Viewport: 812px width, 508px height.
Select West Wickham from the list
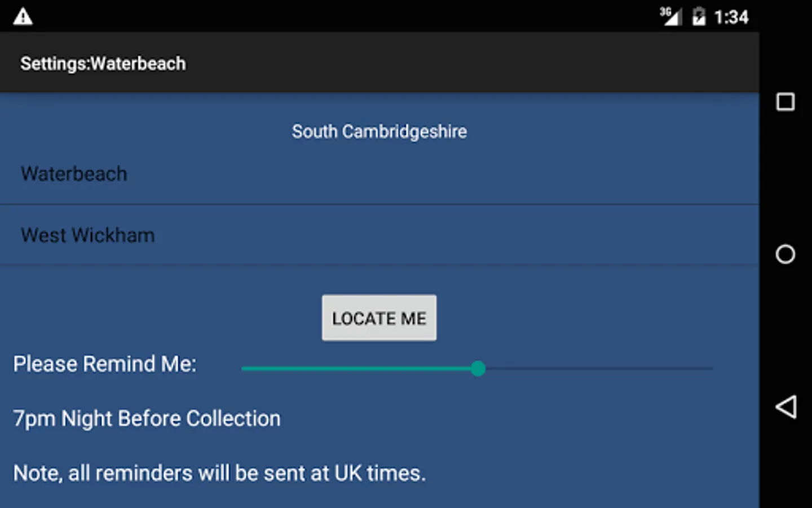coord(87,235)
